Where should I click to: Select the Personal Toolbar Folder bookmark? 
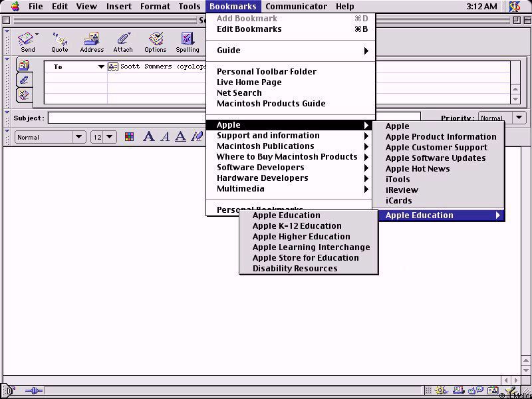coord(291,72)
